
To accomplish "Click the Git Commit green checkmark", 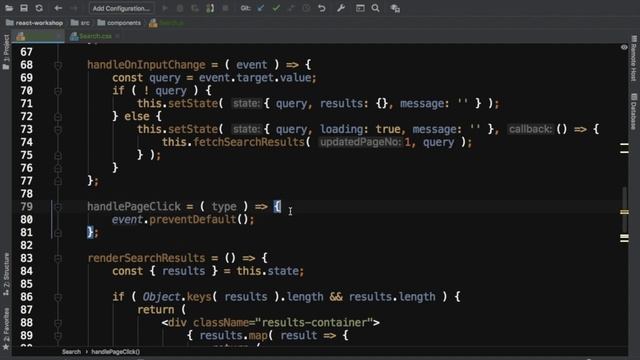I will click(276, 8).
